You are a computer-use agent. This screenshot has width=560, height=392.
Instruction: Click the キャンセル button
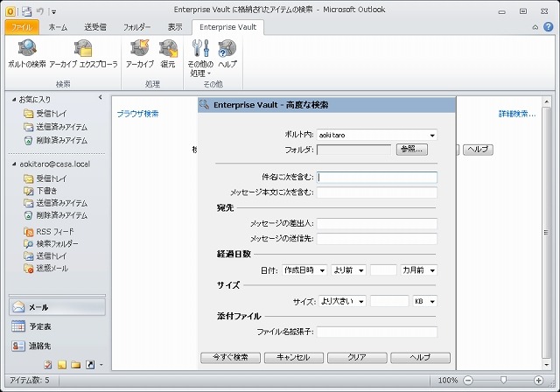tap(294, 357)
